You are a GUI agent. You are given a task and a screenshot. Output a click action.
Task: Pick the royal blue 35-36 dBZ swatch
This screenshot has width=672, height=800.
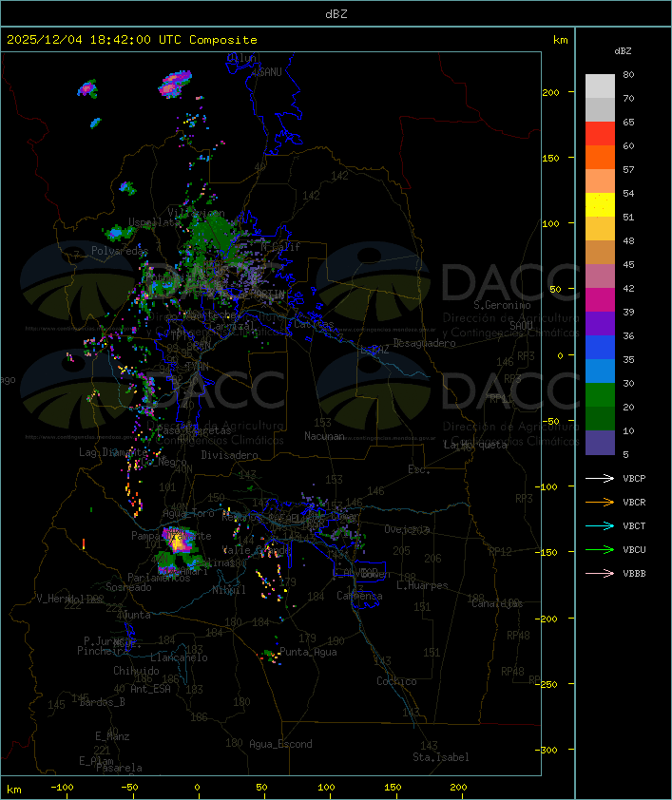600,347
